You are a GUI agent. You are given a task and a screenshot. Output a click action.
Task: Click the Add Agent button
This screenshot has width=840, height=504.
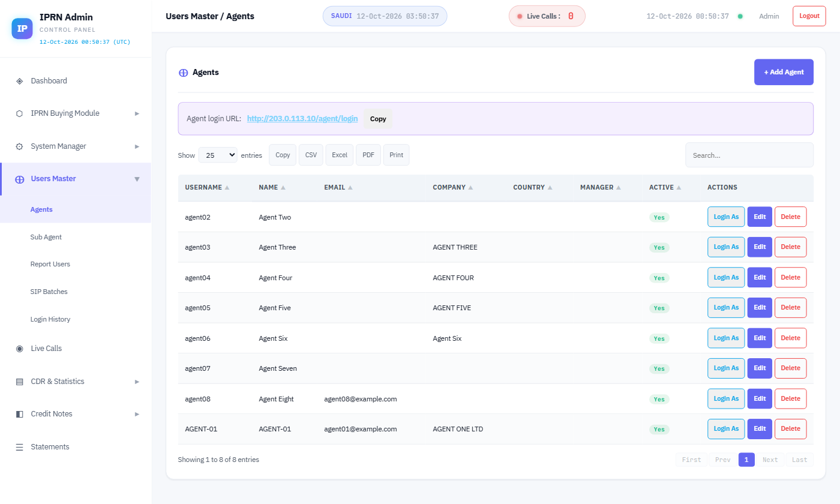[x=784, y=72]
